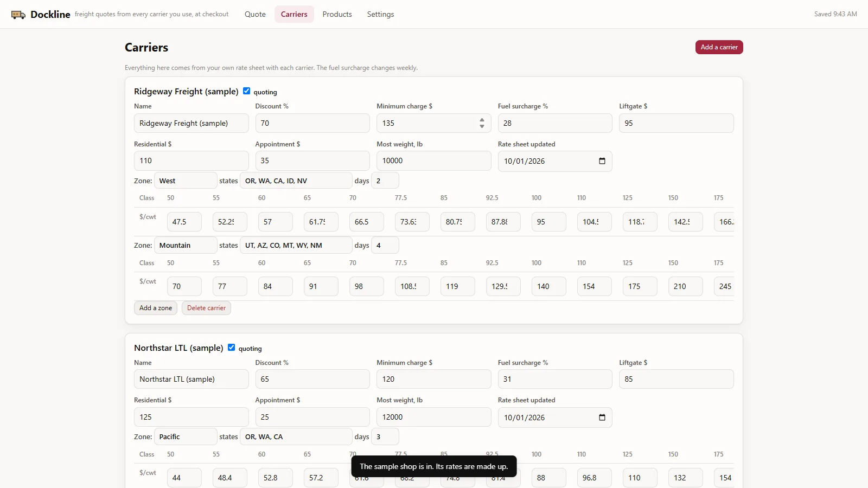This screenshot has width=868, height=488.
Task: Edit West zone class 100 rate 95
Action: [549, 222]
